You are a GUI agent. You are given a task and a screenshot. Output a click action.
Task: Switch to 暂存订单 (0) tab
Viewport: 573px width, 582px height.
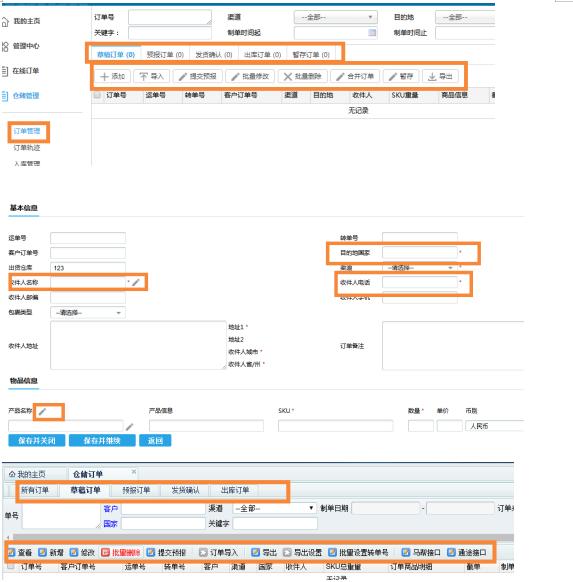311,55
